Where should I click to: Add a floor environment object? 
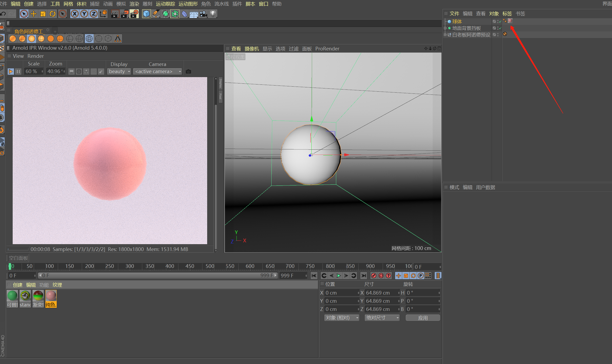coord(194,14)
